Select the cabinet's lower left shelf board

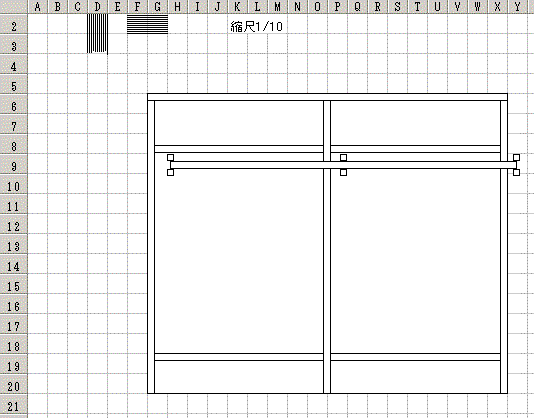[239, 357]
